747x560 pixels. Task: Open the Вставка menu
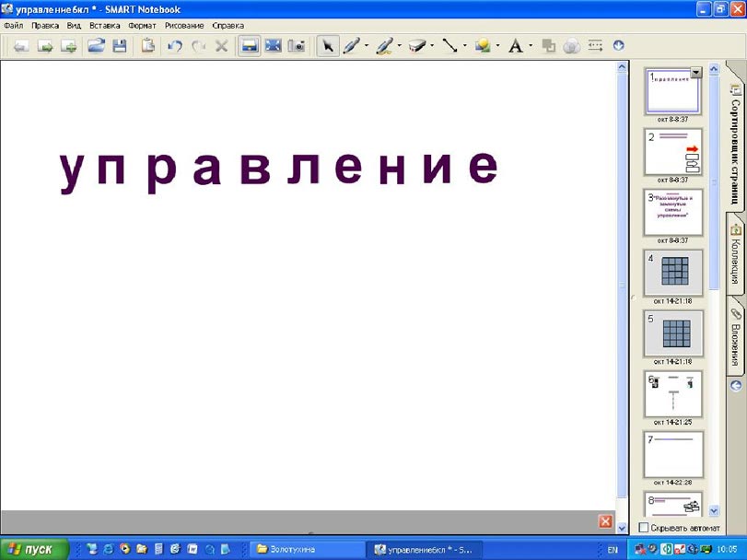105,26
